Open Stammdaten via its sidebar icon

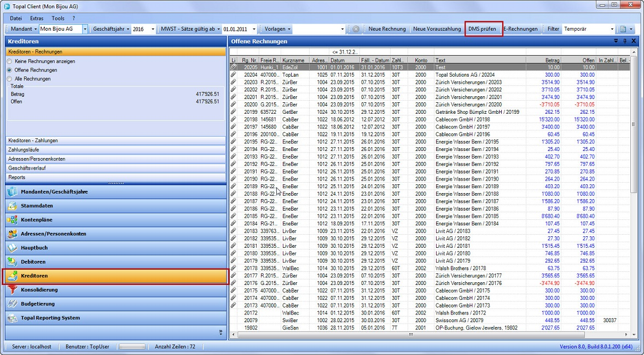(x=13, y=206)
